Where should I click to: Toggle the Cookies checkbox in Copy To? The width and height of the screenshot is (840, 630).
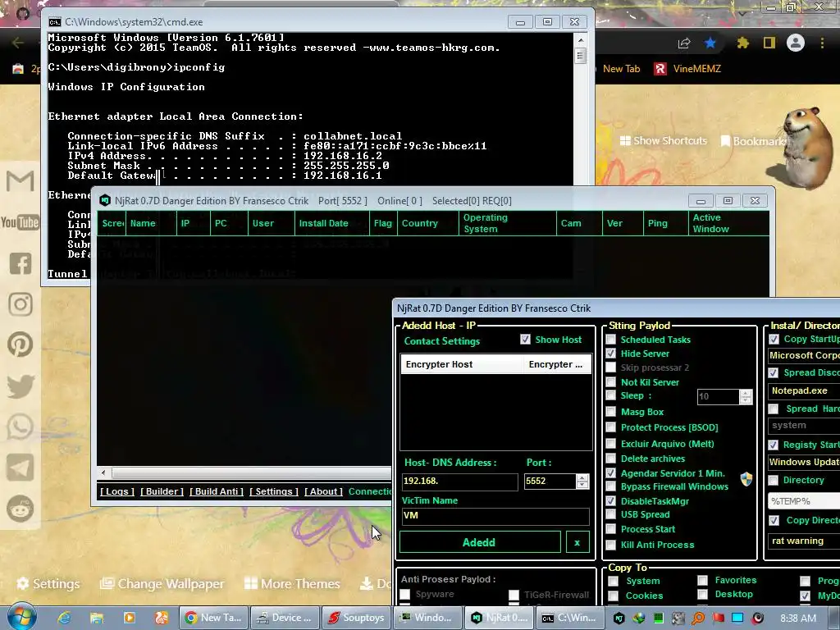click(614, 596)
